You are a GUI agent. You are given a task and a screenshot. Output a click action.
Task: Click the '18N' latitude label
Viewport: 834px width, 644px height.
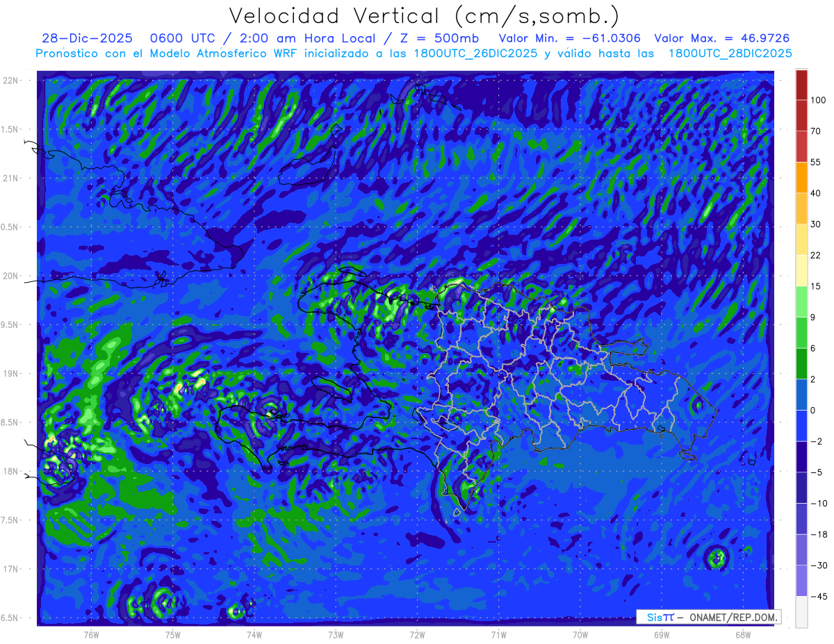tap(10, 471)
